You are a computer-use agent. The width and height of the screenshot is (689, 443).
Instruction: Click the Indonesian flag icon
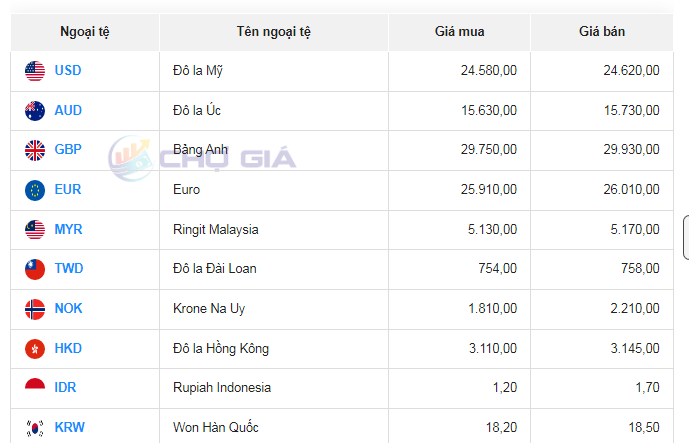point(35,387)
